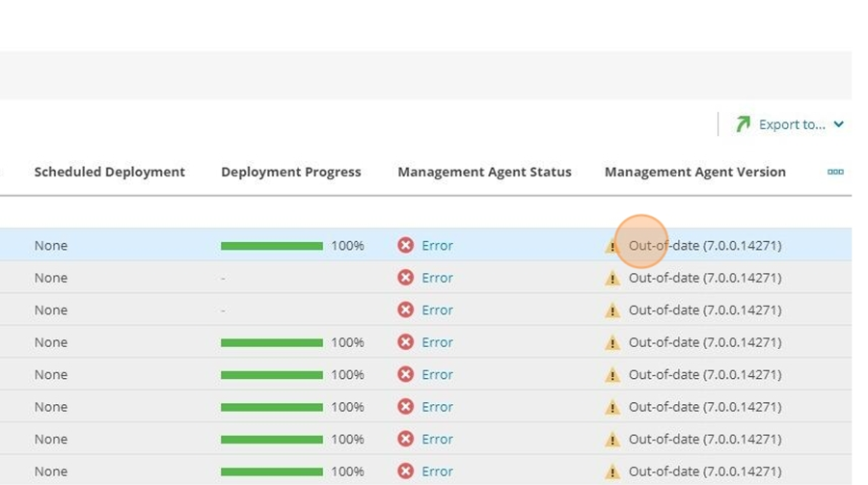
Task: Click red error icon in fourth row
Action: point(405,341)
